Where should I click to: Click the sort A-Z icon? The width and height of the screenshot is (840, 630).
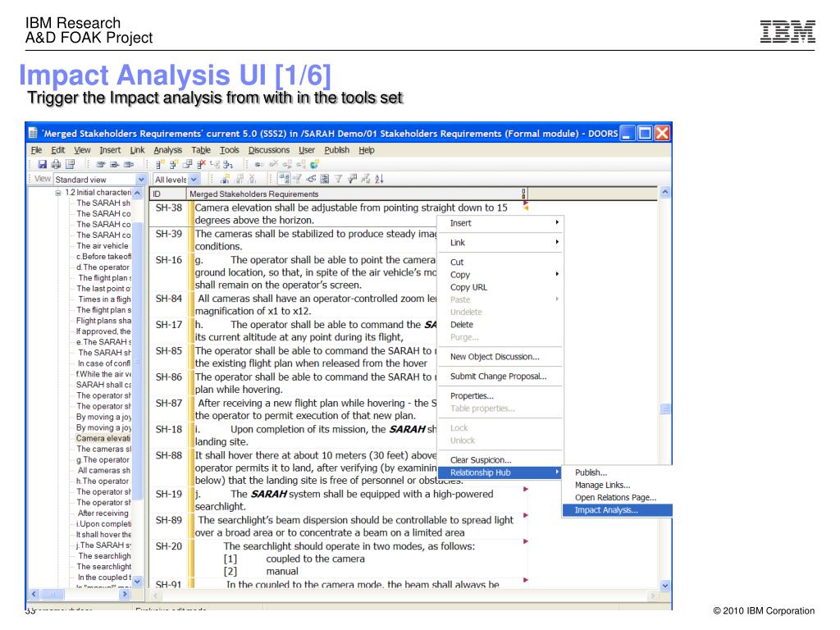tap(379, 179)
